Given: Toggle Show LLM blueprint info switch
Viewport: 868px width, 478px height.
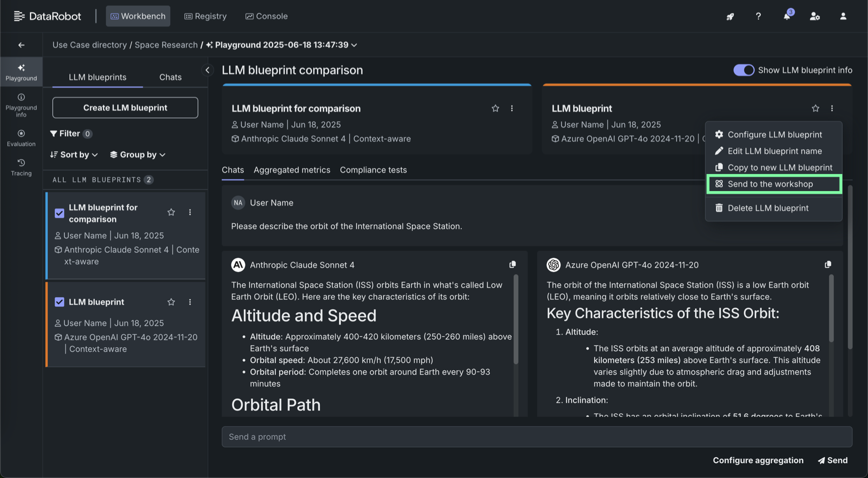Looking at the screenshot, I should tap(744, 70).
